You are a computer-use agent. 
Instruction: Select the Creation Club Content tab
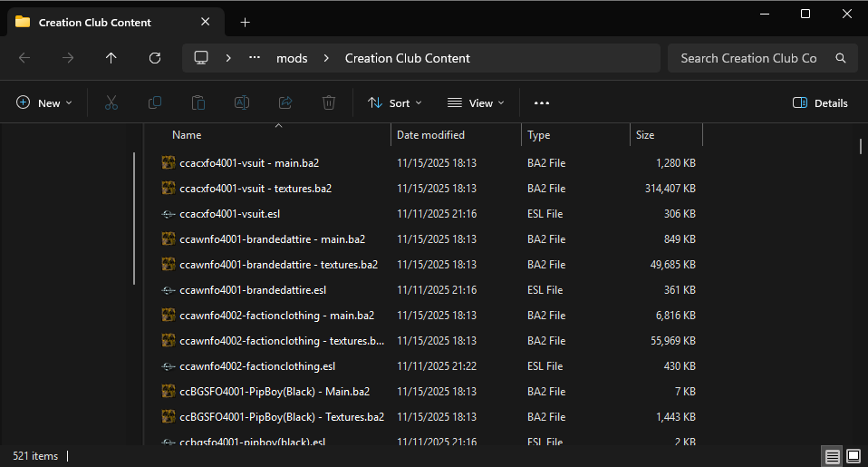(x=95, y=22)
